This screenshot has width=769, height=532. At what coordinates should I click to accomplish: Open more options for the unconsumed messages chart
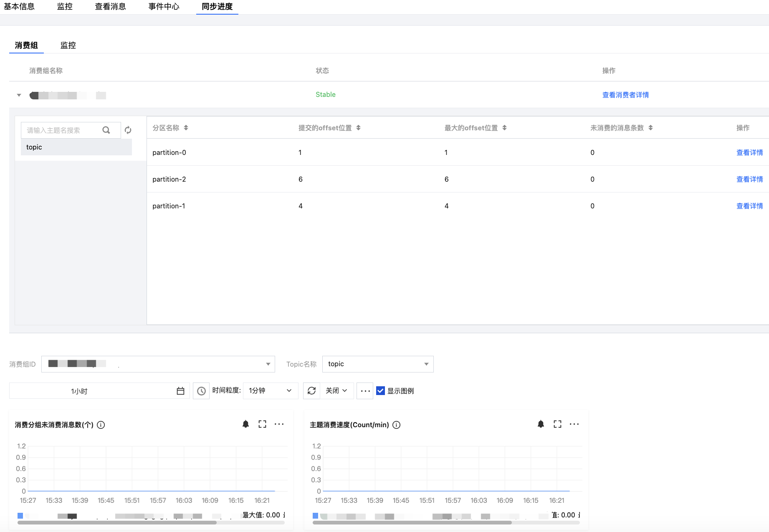click(279, 424)
